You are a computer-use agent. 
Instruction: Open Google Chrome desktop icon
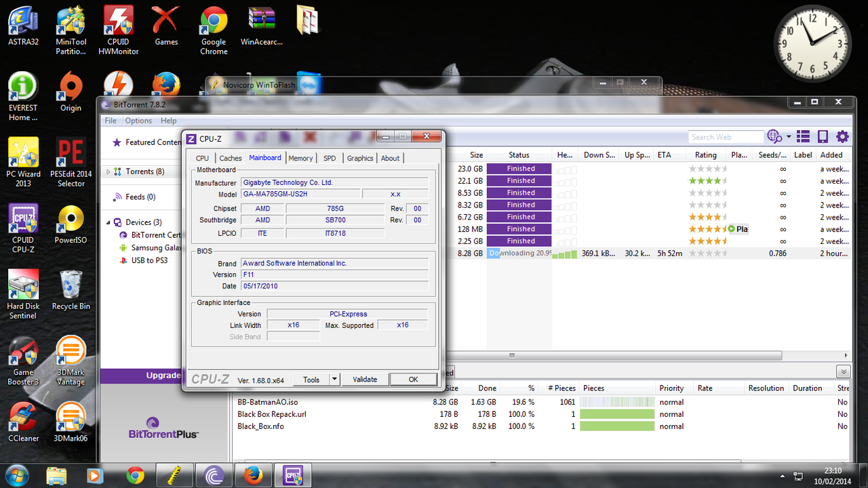[214, 30]
